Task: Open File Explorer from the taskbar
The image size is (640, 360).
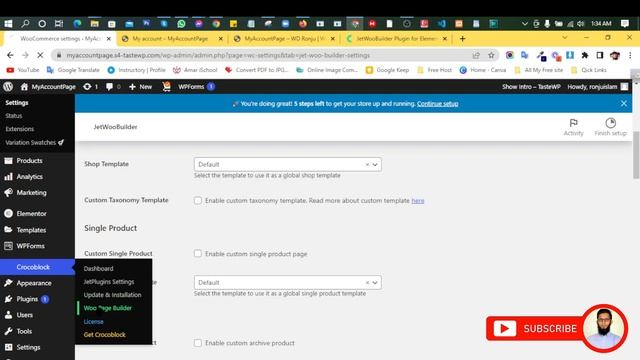Action: pos(94,24)
